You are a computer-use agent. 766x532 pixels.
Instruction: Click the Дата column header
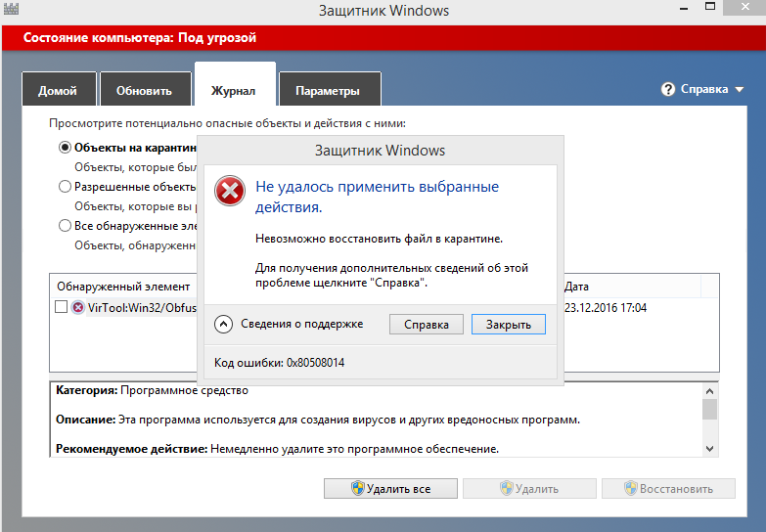(632, 287)
